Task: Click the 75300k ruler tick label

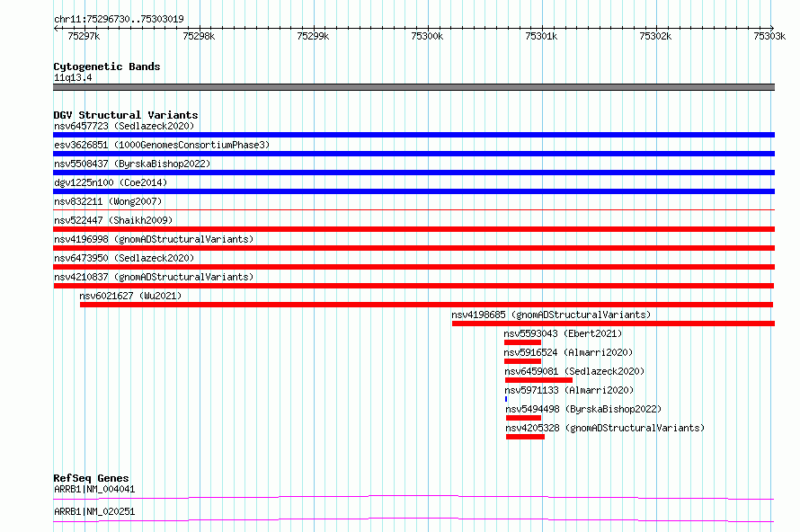Action: click(x=427, y=36)
